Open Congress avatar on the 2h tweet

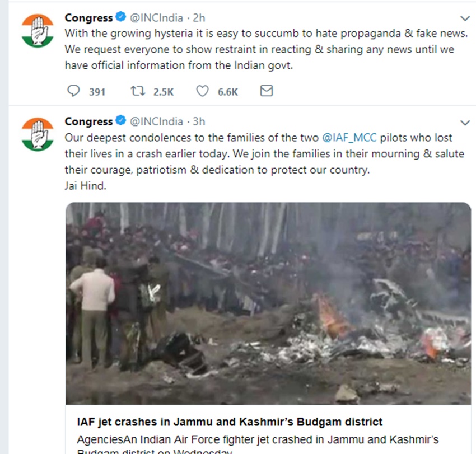point(38,30)
